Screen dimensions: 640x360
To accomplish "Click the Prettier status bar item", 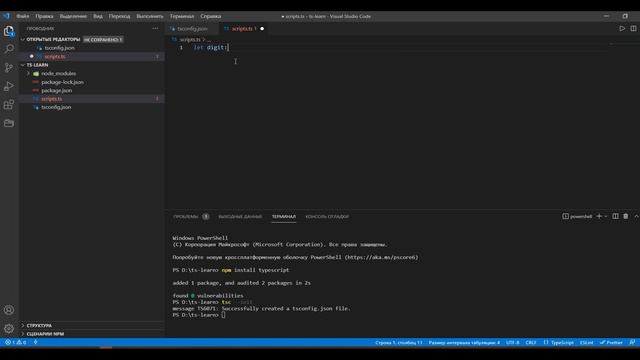I will tap(611, 342).
